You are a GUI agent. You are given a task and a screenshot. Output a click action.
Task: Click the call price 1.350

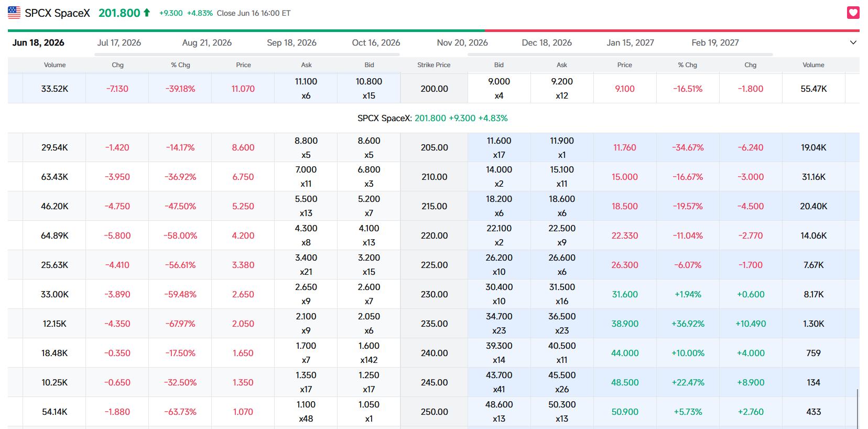click(x=243, y=382)
